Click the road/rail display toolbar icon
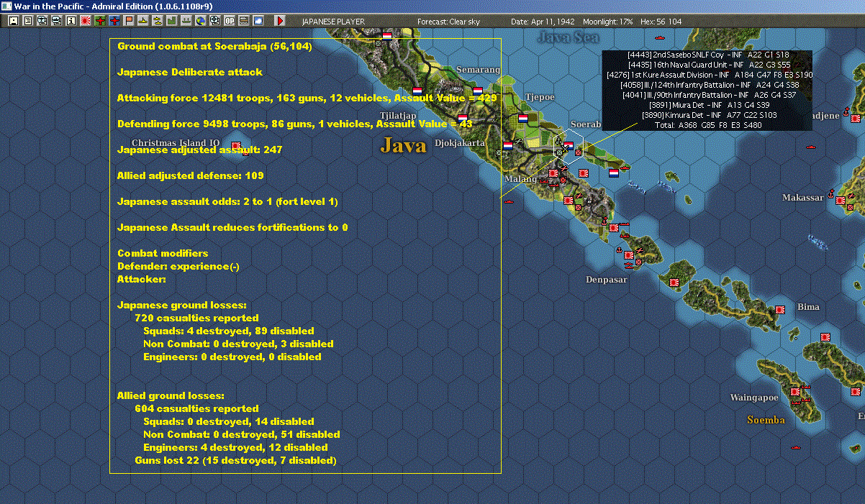865x504 pixels. click(244, 21)
